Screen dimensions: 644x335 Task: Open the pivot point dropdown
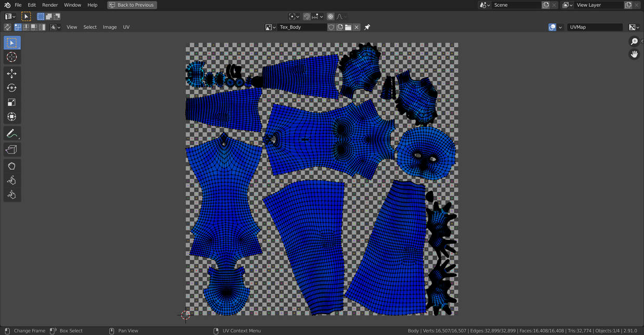coord(294,17)
